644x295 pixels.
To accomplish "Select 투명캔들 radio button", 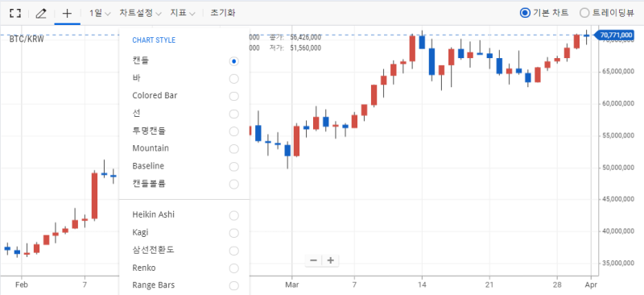I will click(x=233, y=131).
